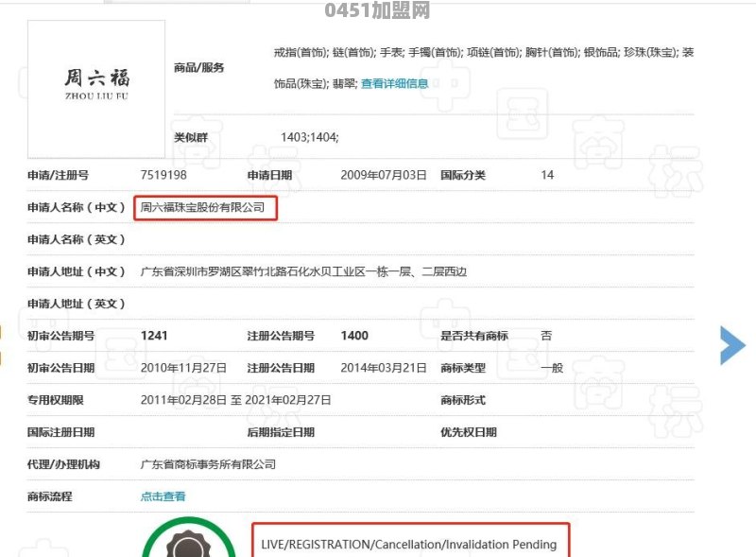Select preliminary announcement date 2010年11月27日
Image resolution: width=756 pixels, height=557 pixels.
[183, 368]
